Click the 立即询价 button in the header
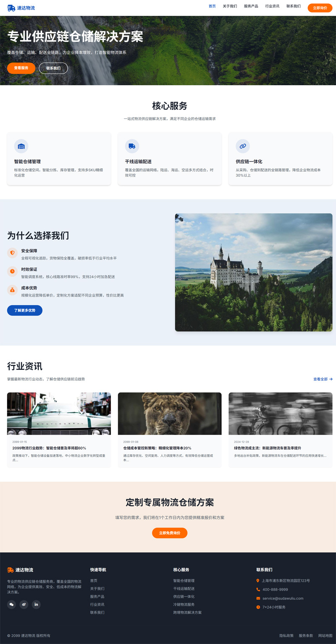 point(320,8)
